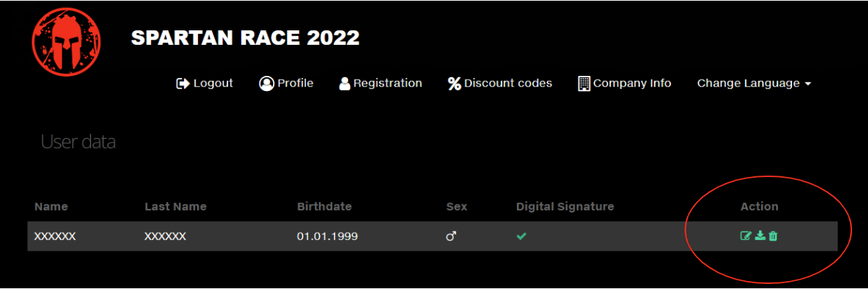The height and width of the screenshot is (289, 868).
Task: Click the SPARTAN RACE 2022 title
Action: (x=245, y=38)
